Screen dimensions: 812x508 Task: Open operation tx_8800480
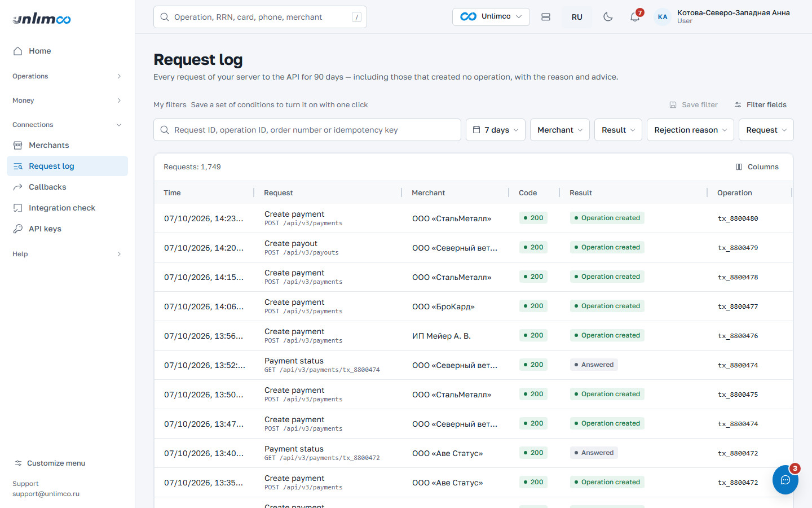[738, 218]
